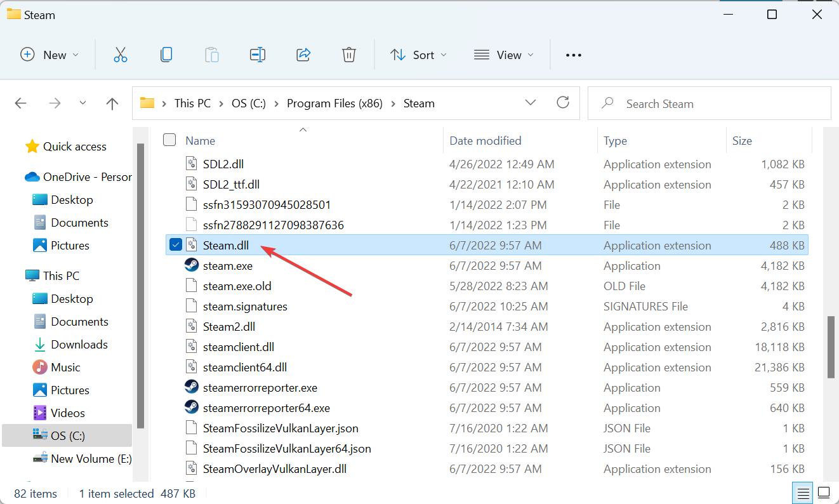
Task: Click the steamerrorreporter.exe icon
Action: point(192,387)
